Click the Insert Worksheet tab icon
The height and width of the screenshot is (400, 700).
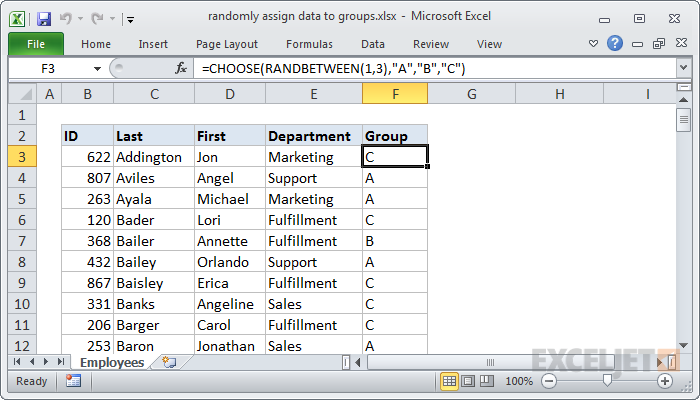coord(169,362)
